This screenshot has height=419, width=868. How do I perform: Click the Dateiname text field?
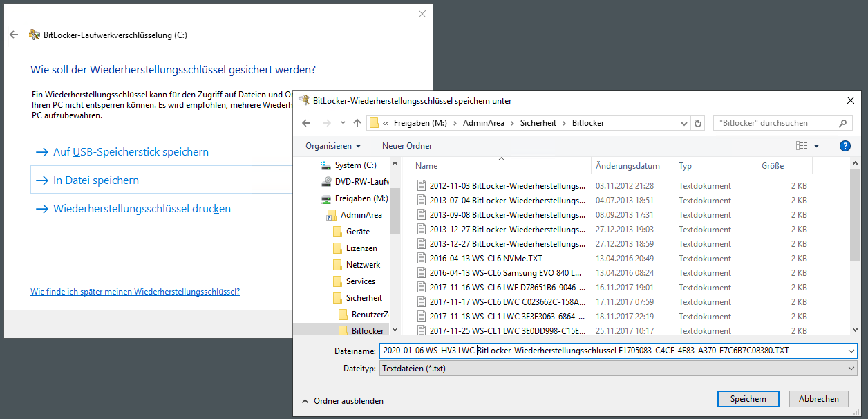click(x=612, y=351)
